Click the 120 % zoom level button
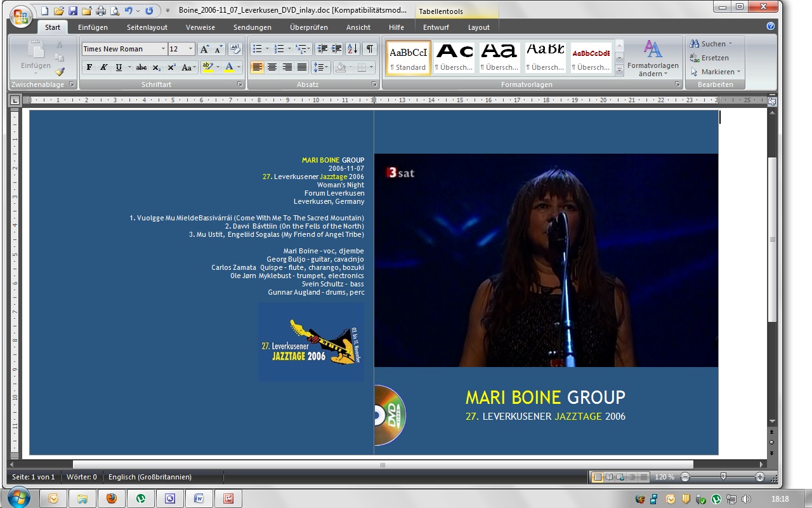The height and width of the screenshot is (508, 812). pos(665,477)
